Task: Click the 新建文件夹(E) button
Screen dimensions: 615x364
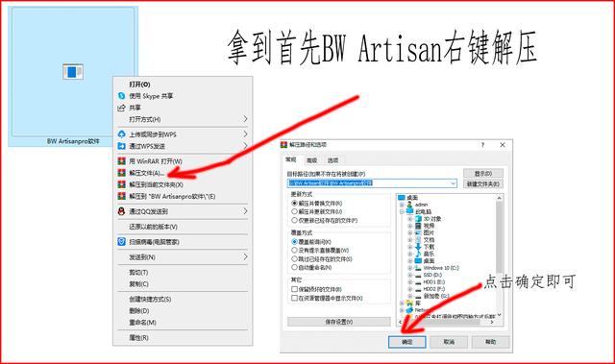Action: tap(482, 183)
